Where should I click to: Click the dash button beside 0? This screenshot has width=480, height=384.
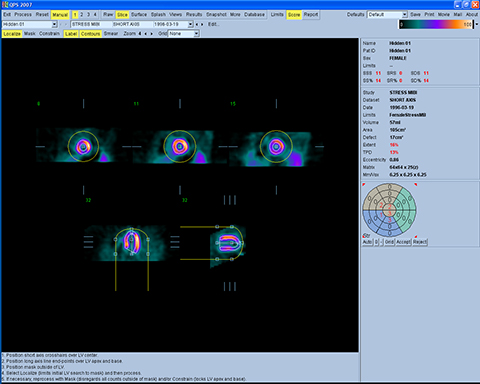click(382, 242)
